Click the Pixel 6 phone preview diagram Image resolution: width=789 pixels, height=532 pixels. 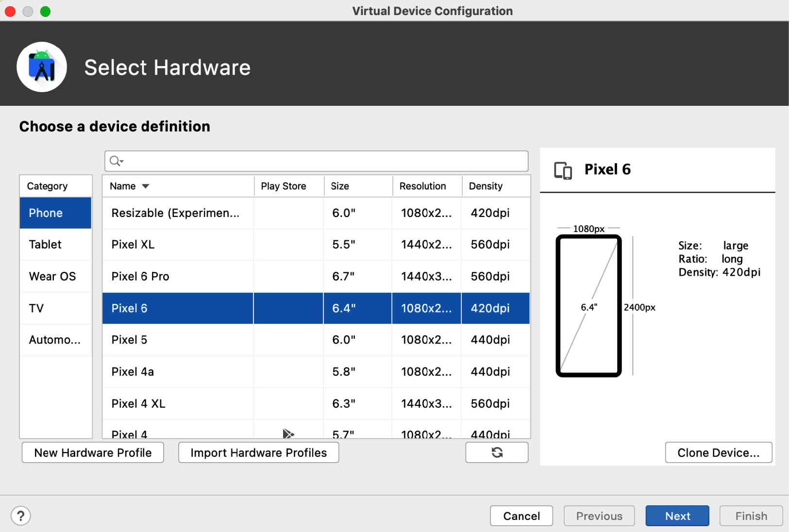(x=588, y=306)
